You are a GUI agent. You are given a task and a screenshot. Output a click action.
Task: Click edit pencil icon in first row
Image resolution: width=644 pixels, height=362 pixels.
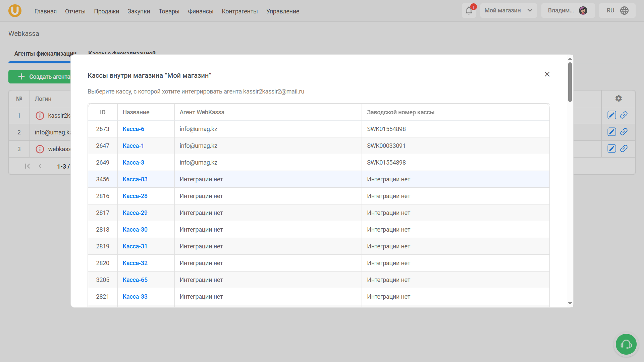[x=611, y=115]
